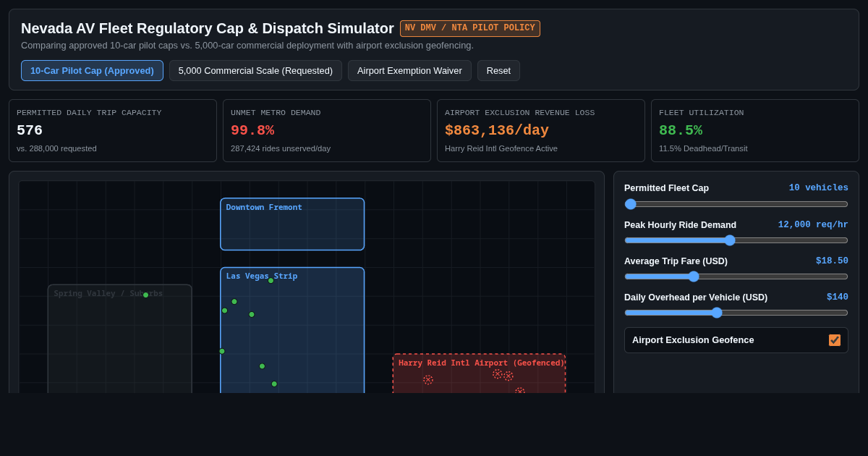This screenshot has height=456, width=868.
Task: Click the NV DMV / NTA PILOT POLICY badge
Action: [x=470, y=28]
